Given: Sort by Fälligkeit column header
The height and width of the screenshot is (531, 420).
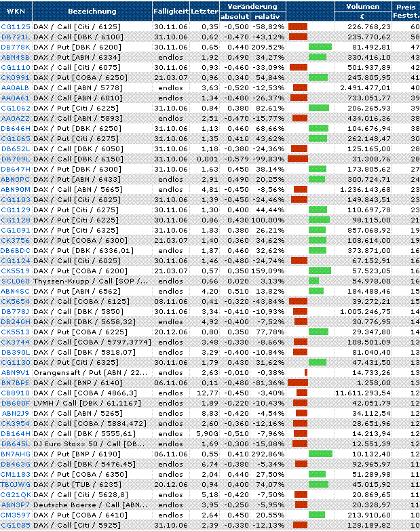Looking at the screenshot, I should 171,11.
